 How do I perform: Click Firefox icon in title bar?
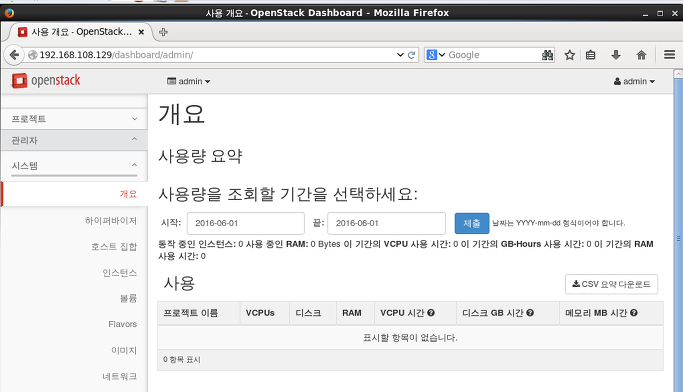[9, 13]
